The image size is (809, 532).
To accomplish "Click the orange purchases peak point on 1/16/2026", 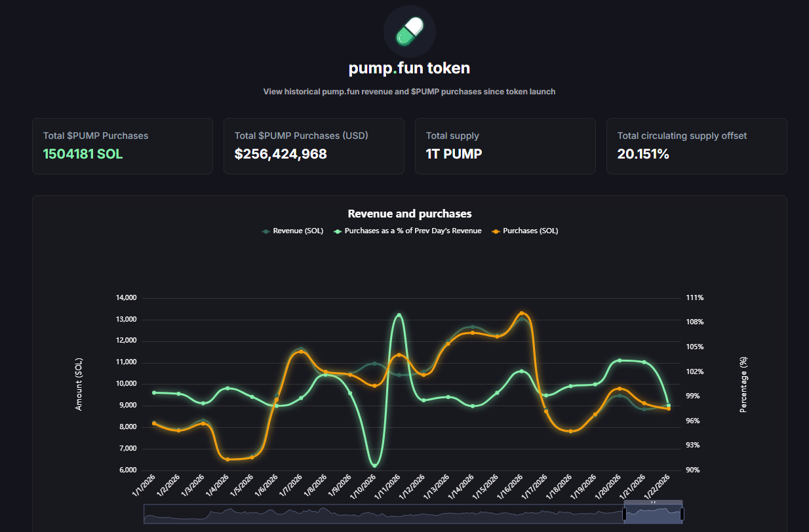I will (x=522, y=314).
